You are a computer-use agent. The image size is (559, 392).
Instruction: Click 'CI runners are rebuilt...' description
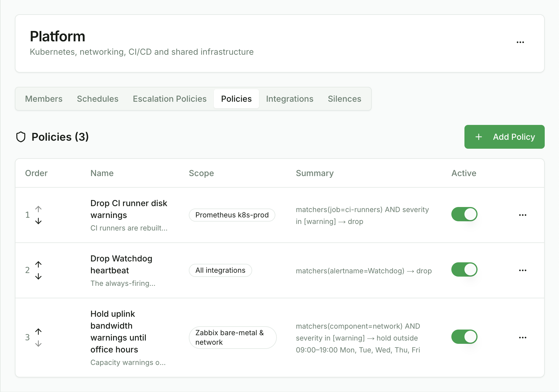(x=129, y=228)
